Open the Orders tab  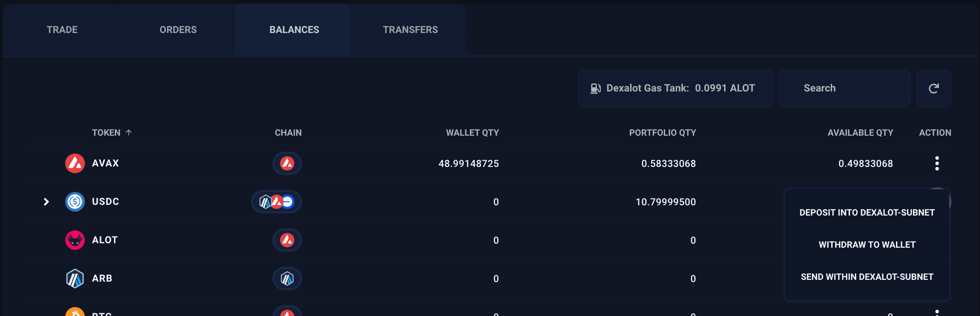[x=178, y=30]
